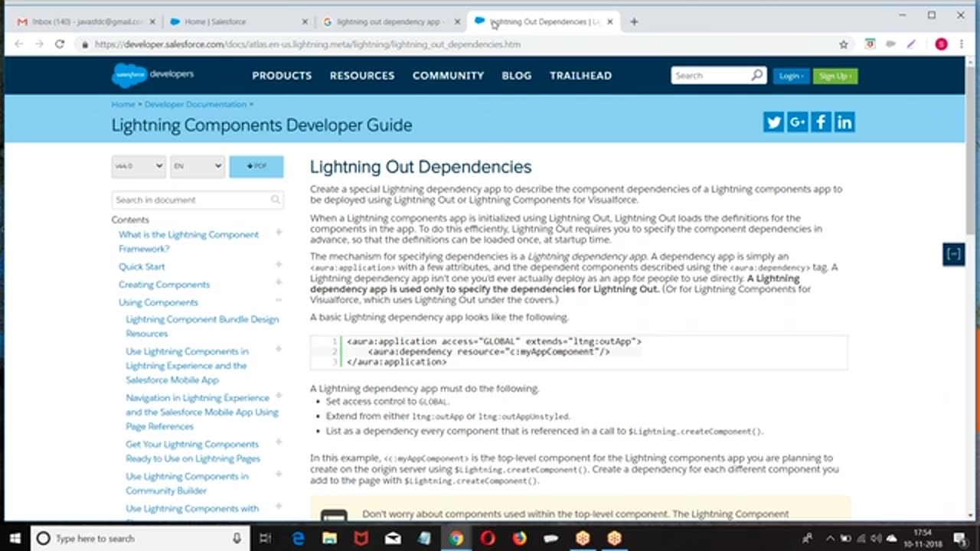Click the magnifier in Search in document
Viewport: 980px width, 551px height.
(276, 200)
